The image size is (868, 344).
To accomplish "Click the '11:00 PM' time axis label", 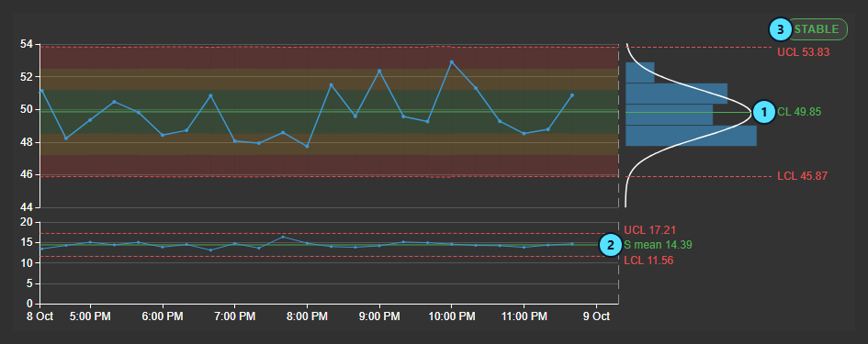I will click(524, 316).
